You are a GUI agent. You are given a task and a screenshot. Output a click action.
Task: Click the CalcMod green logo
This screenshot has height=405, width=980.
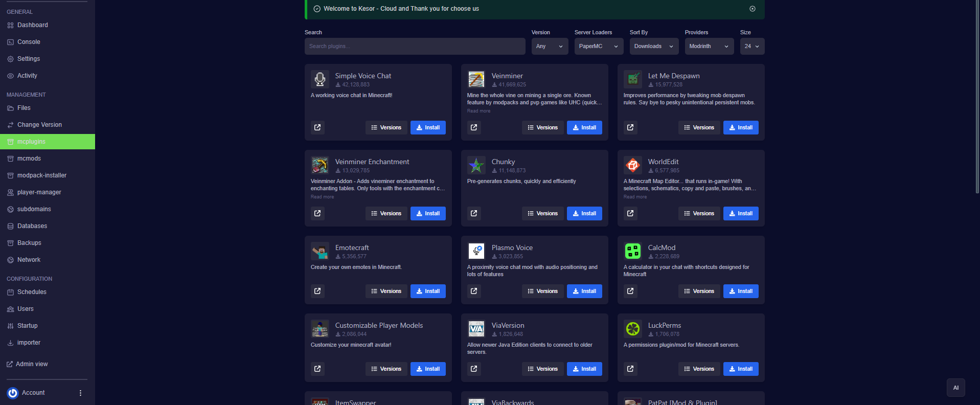pyautogui.click(x=633, y=251)
